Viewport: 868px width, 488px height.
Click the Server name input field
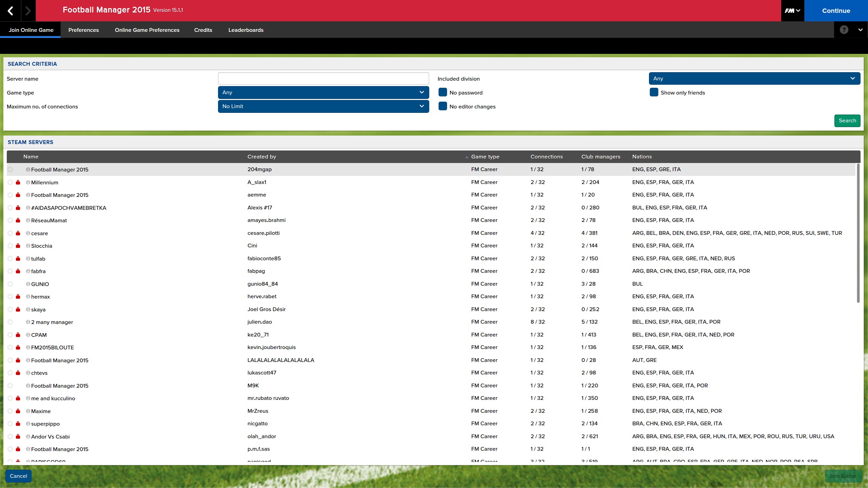pyautogui.click(x=323, y=78)
